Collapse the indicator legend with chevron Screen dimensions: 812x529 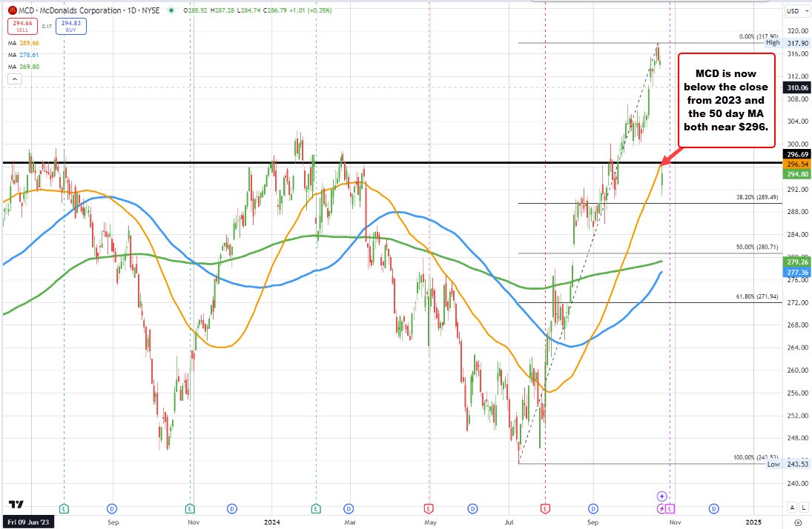coord(13,79)
